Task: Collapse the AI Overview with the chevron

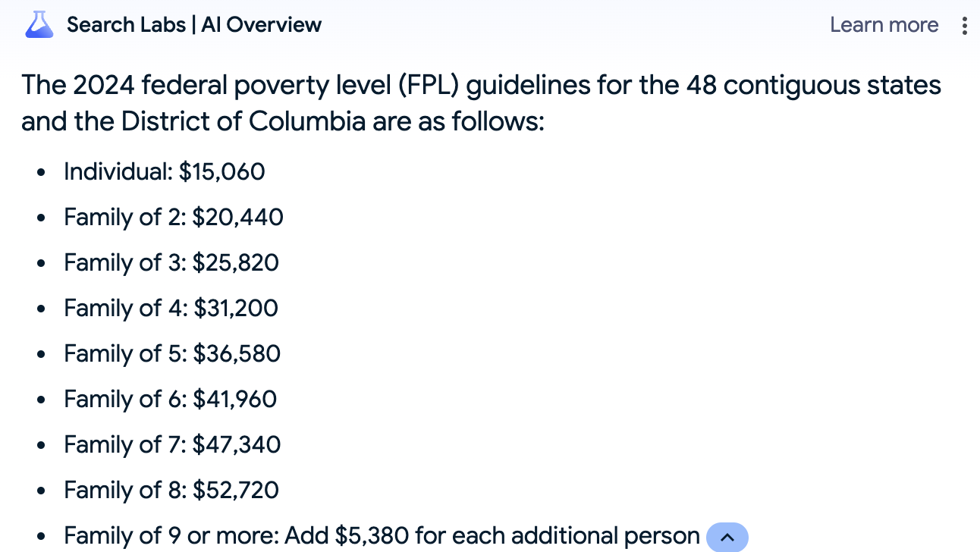Action: [727, 537]
